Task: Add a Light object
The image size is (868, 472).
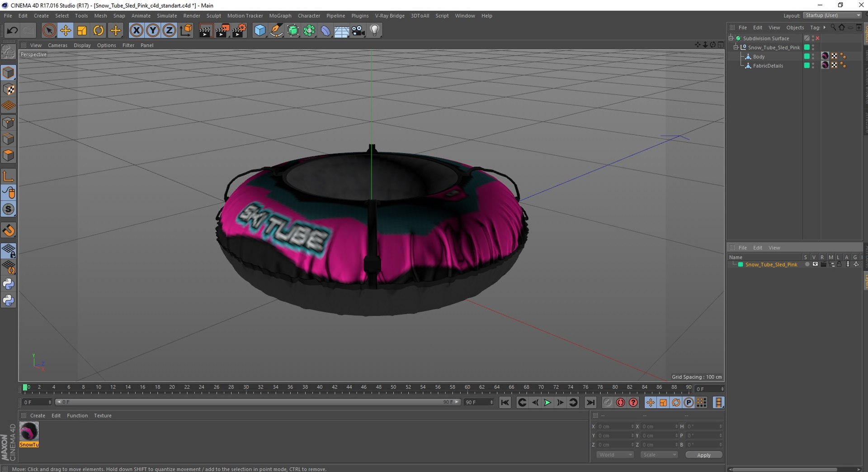Action: 375,30
